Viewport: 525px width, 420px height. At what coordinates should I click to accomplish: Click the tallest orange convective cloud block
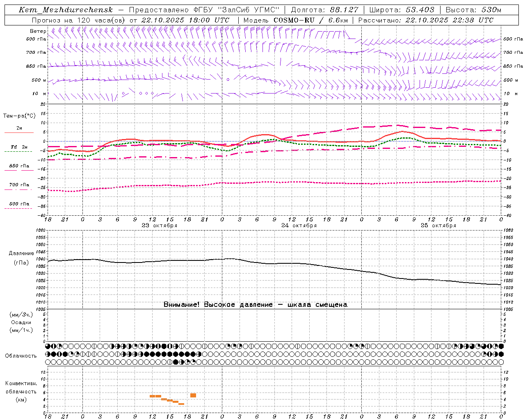[x=193, y=395]
